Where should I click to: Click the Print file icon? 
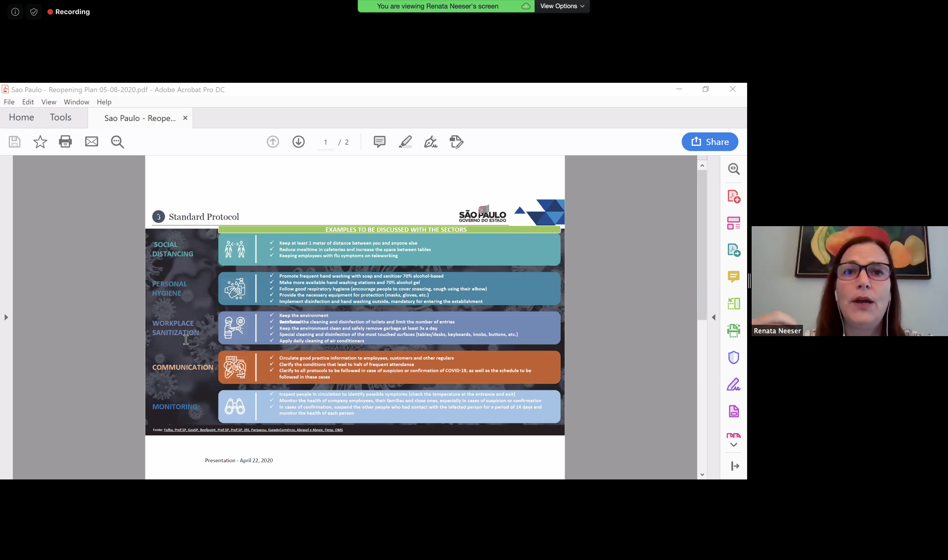coord(65,142)
